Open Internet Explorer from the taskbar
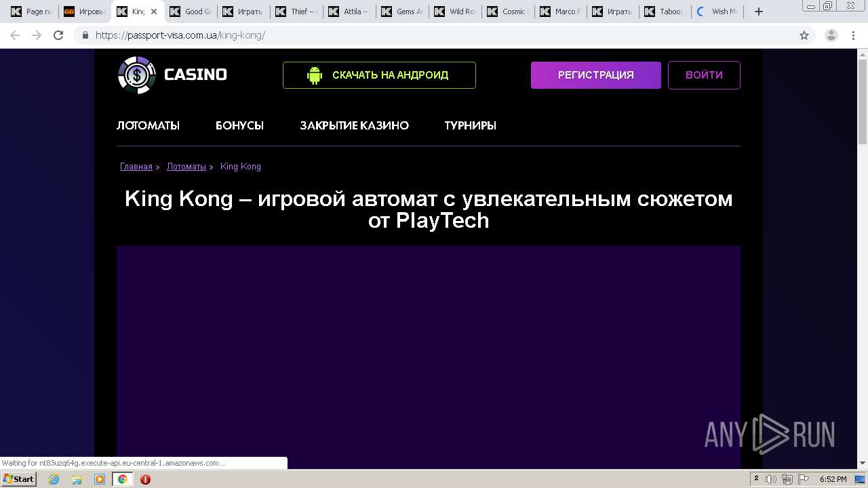Viewport: 868px width, 488px height. tap(54, 479)
